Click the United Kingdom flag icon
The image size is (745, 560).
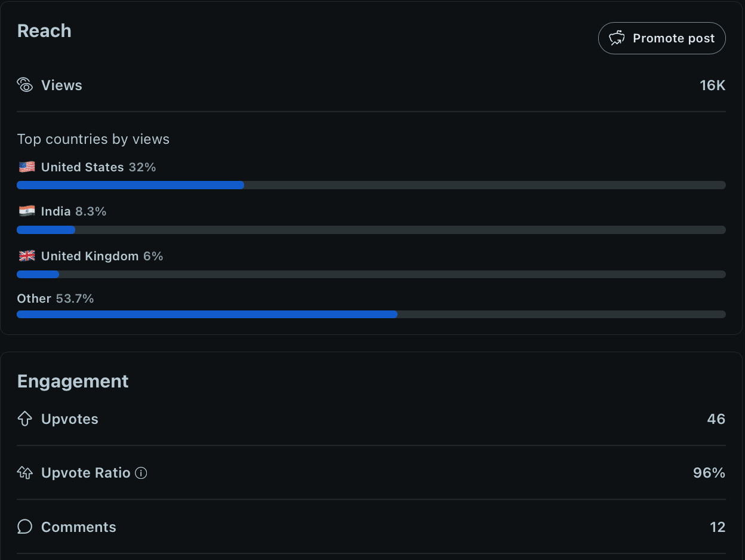tap(27, 256)
